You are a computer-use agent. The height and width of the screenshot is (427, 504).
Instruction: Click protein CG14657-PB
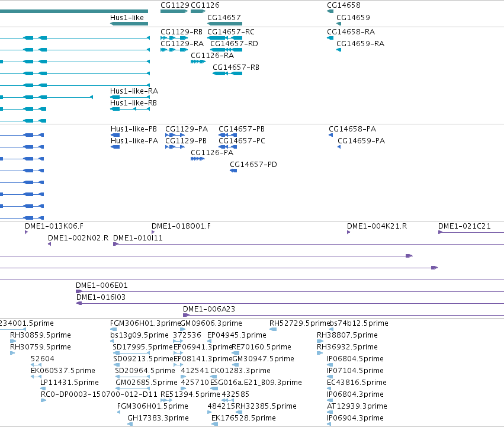click(x=242, y=129)
